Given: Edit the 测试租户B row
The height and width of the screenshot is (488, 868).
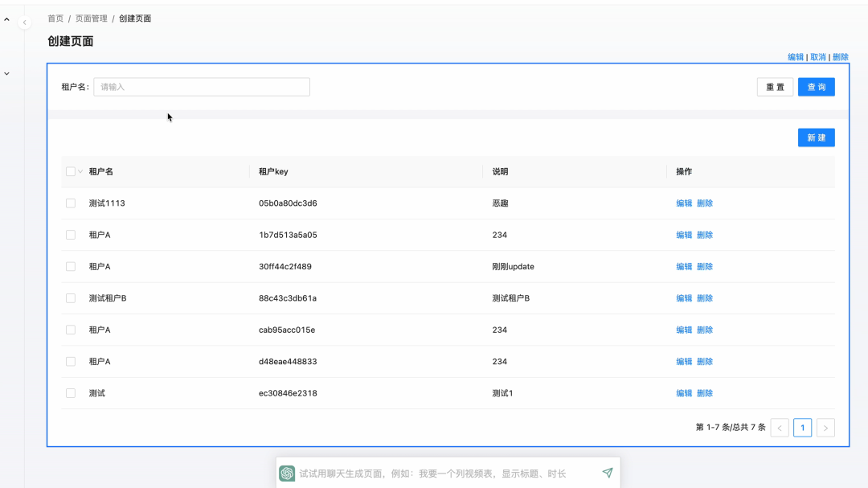Looking at the screenshot, I should 684,298.
